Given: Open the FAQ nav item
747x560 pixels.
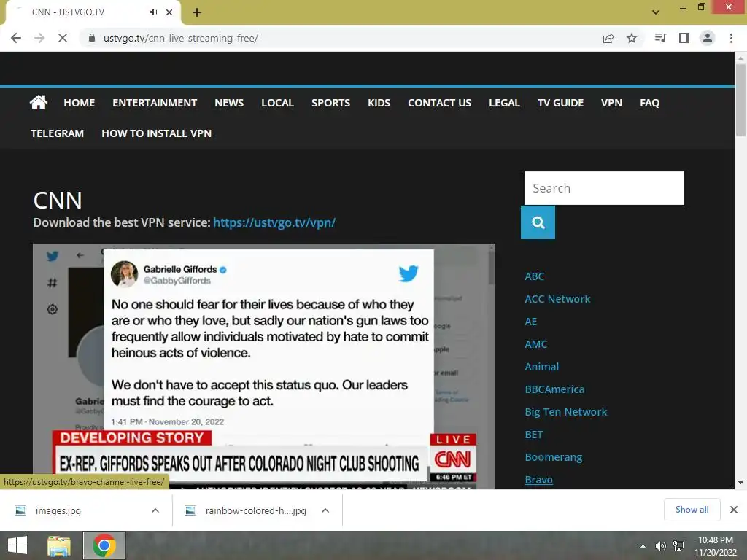Looking at the screenshot, I should (649, 103).
